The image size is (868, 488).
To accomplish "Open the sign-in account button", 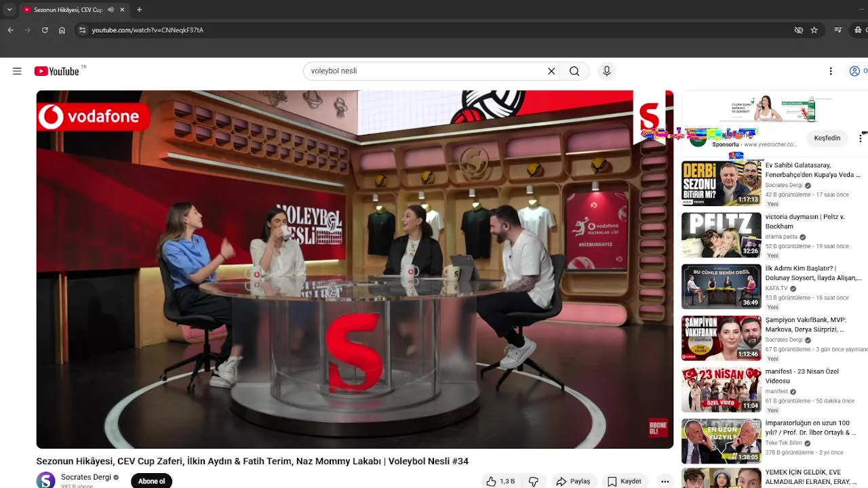I will coord(858,71).
